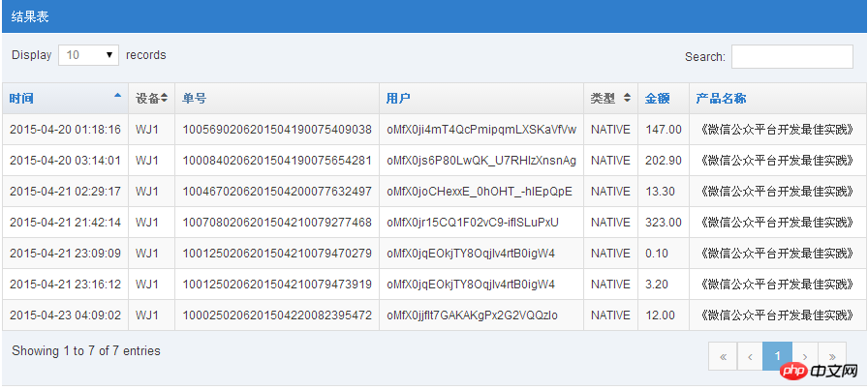Click order number 1004670206201504200077632497
The image size is (868, 390).
click(x=277, y=192)
